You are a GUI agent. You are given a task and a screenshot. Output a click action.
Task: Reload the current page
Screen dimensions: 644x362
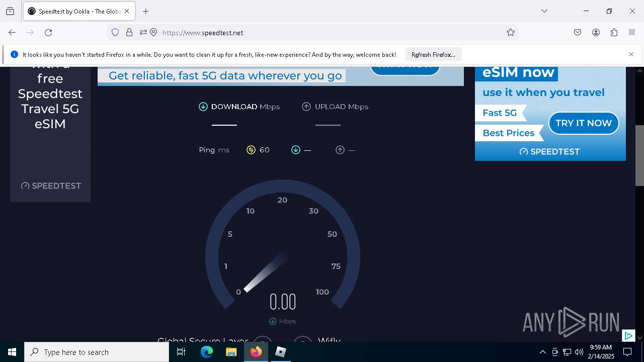pos(48,32)
